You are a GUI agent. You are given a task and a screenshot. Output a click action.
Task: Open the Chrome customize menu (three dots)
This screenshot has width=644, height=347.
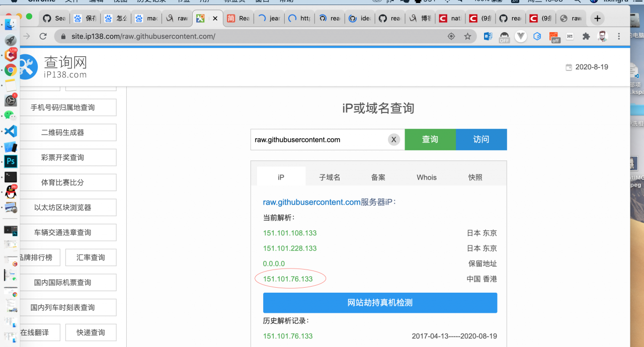(x=618, y=36)
